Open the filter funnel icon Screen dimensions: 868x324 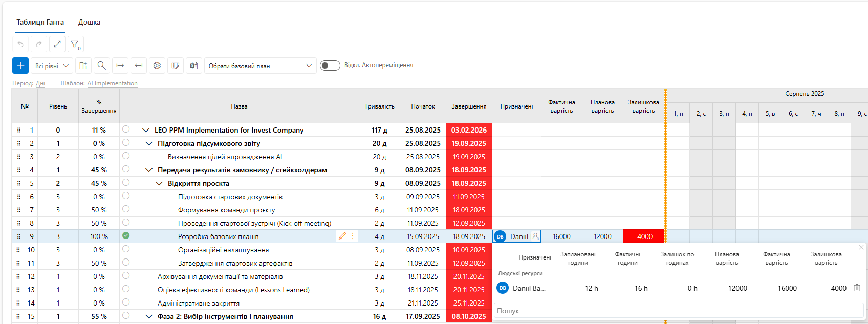click(75, 44)
